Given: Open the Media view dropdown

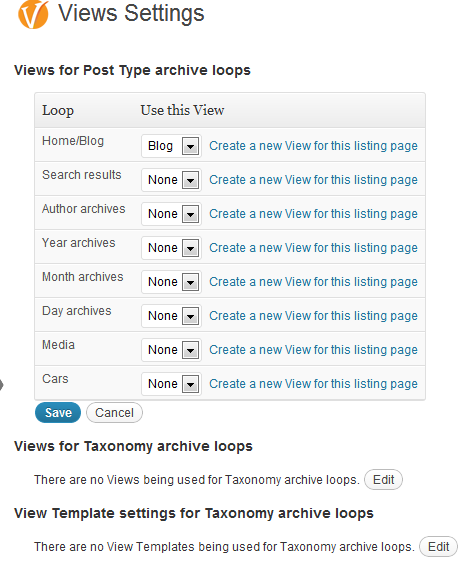Looking at the screenshot, I should [x=171, y=350].
